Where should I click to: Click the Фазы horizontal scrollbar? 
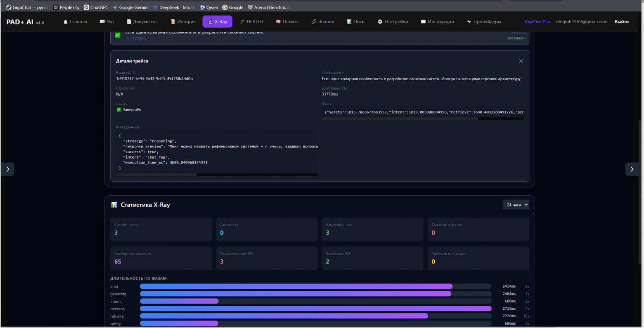point(400,119)
